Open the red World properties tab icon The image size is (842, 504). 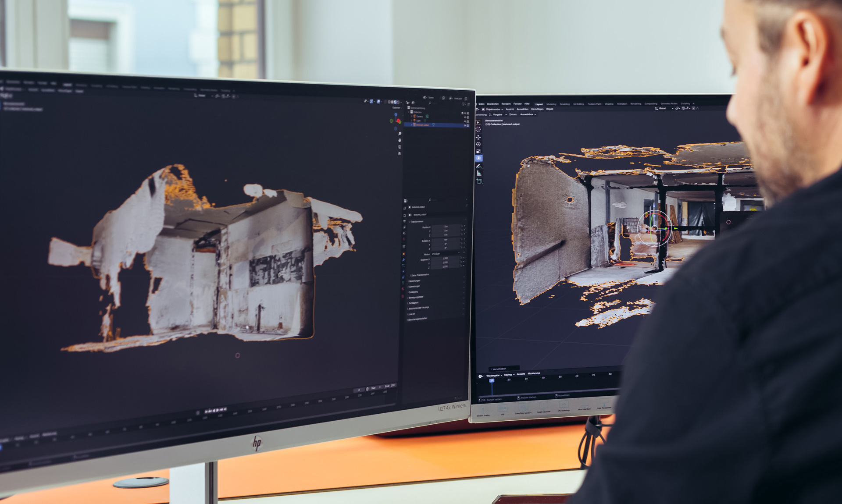click(404, 239)
